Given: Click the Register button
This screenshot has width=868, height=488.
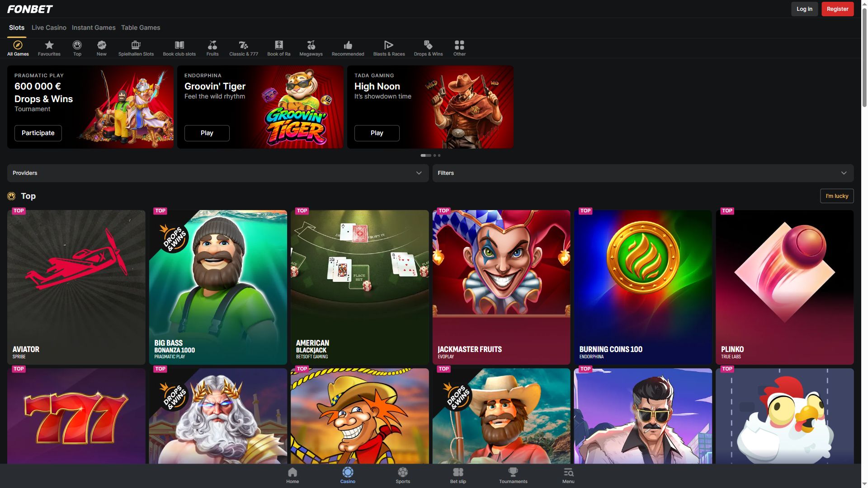Looking at the screenshot, I should tap(837, 9).
